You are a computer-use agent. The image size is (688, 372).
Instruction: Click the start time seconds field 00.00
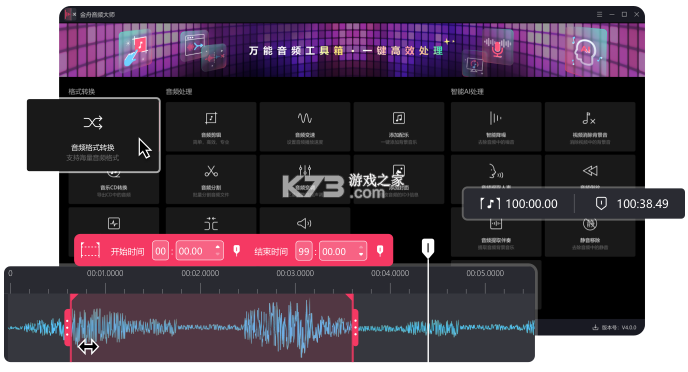point(200,251)
